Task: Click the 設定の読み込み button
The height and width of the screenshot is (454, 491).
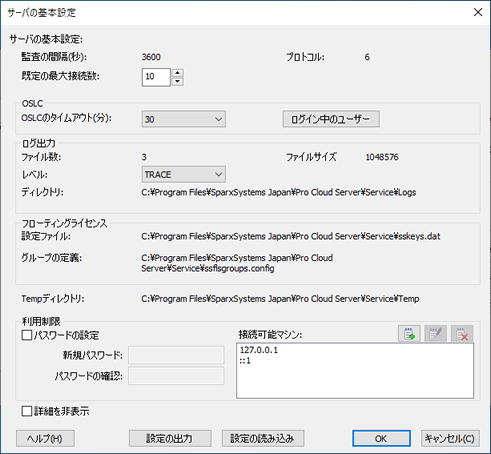Action: [263, 438]
